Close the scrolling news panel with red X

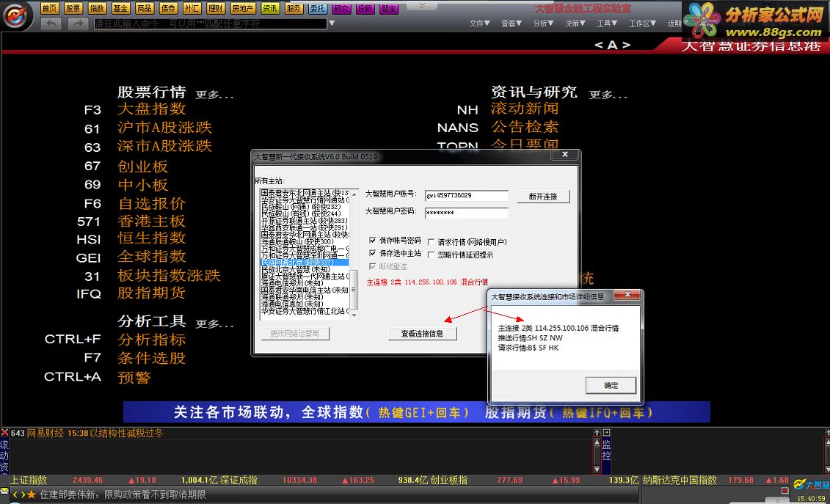tap(4, 433)
